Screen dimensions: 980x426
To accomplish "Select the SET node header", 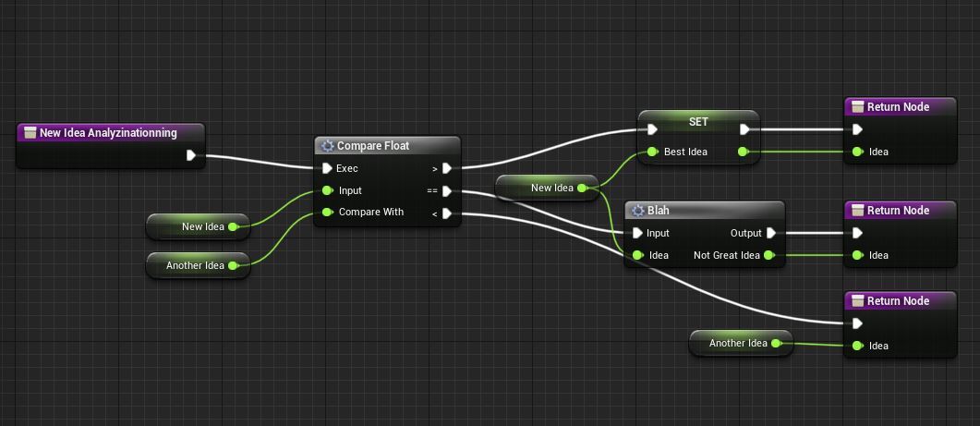I will (698, 121).
